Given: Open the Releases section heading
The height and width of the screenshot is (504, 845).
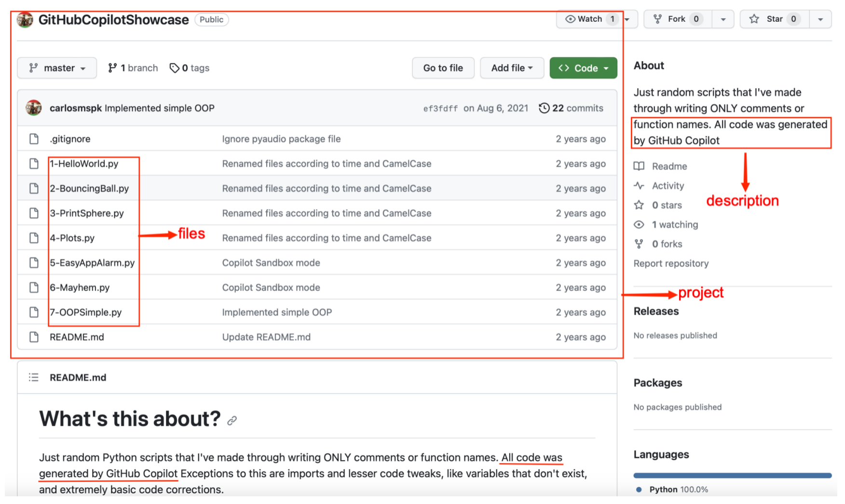Looking at the screenshot, I should click(656, 311).
